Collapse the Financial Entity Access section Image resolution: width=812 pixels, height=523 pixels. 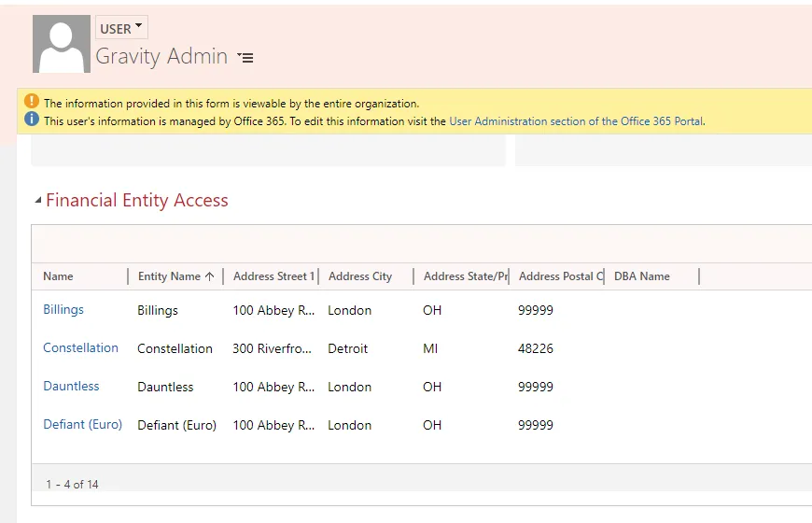(x=38, y=200)
